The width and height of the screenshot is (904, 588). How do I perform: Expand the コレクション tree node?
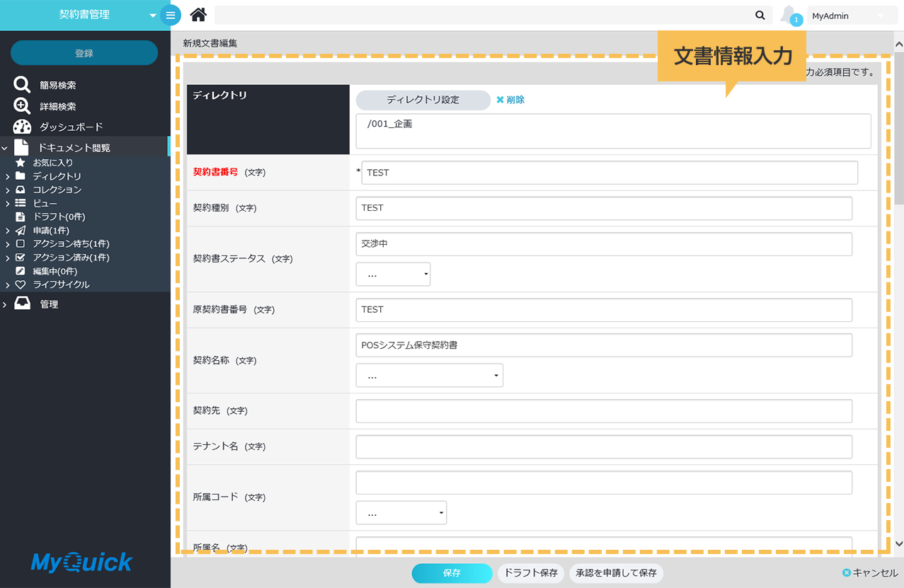tap(6, 190)
